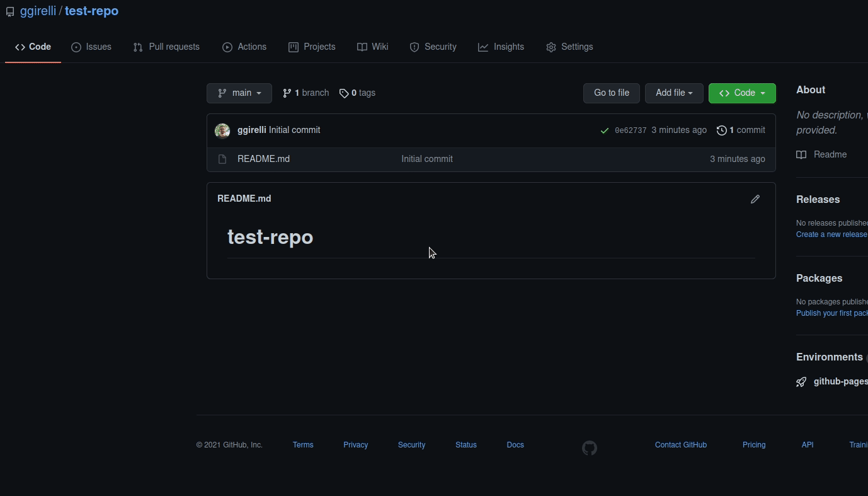
Task: Expand the Add file dropdown
Action: click(674, 93)
